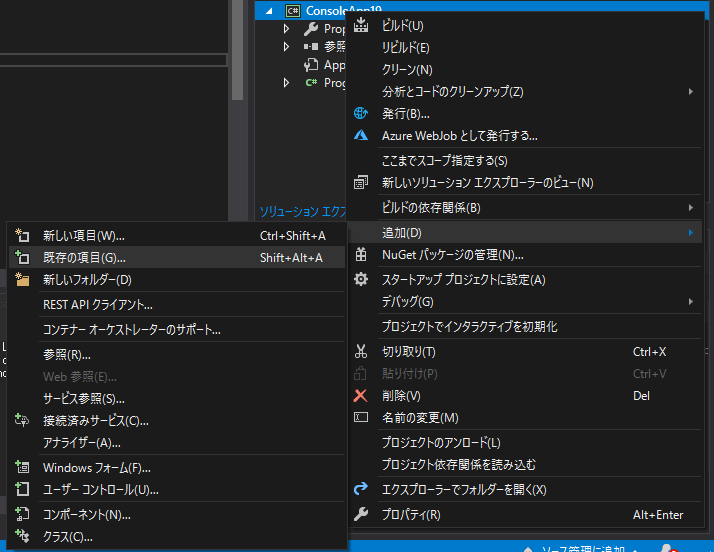Click the ソリューション エクスプローラー tab label

click(x=303, y=211)
